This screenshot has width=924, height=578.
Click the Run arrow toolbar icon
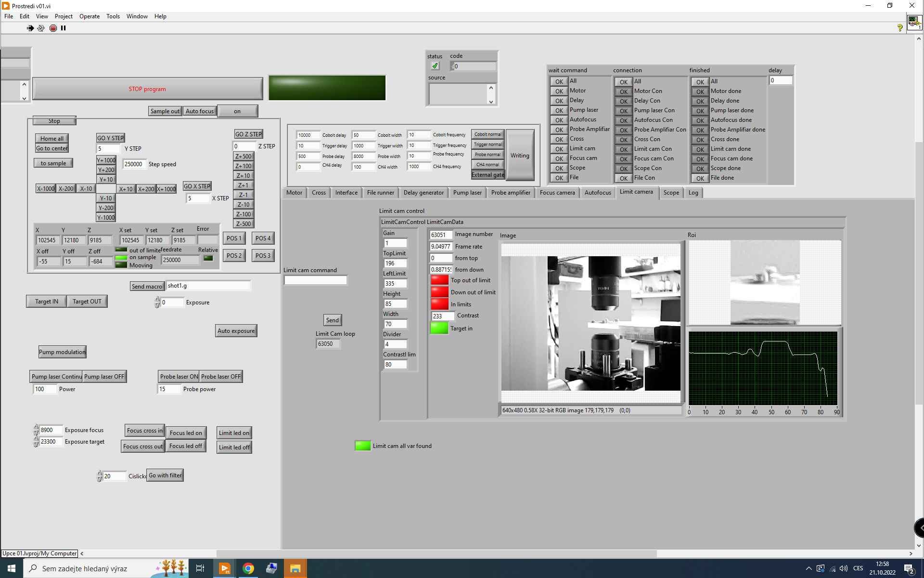30,28
